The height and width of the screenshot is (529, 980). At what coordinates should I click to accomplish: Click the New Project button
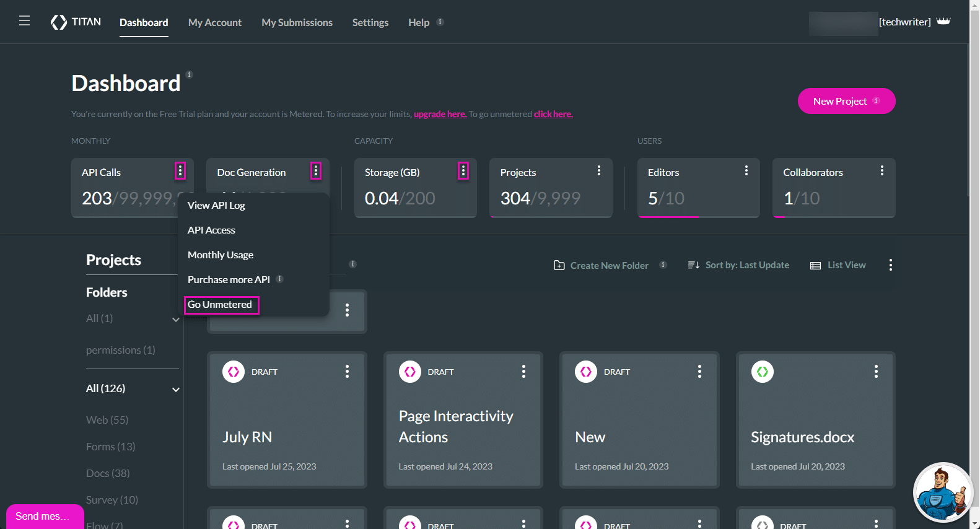846,101
